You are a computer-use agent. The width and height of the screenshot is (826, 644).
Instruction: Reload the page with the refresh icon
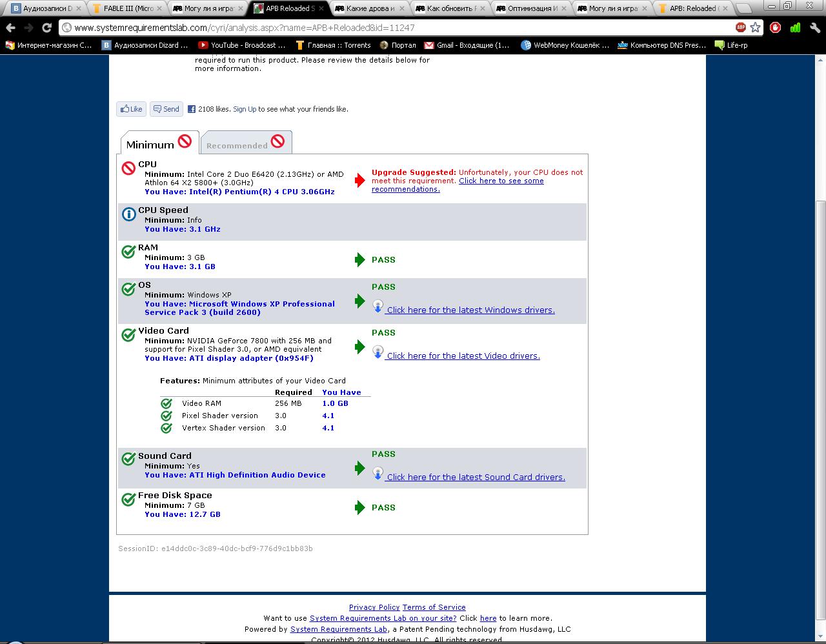pos(46,28)
